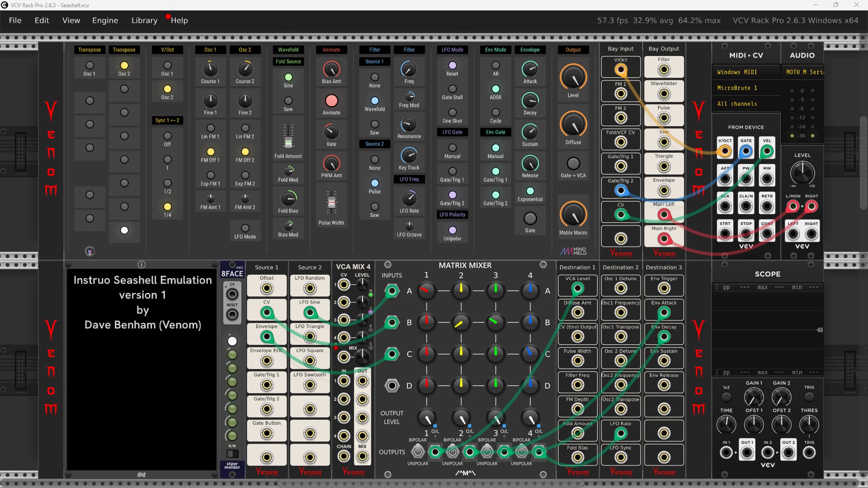Toggle FM Off 1 light button

pyautogui.click(x=210, y=152)
